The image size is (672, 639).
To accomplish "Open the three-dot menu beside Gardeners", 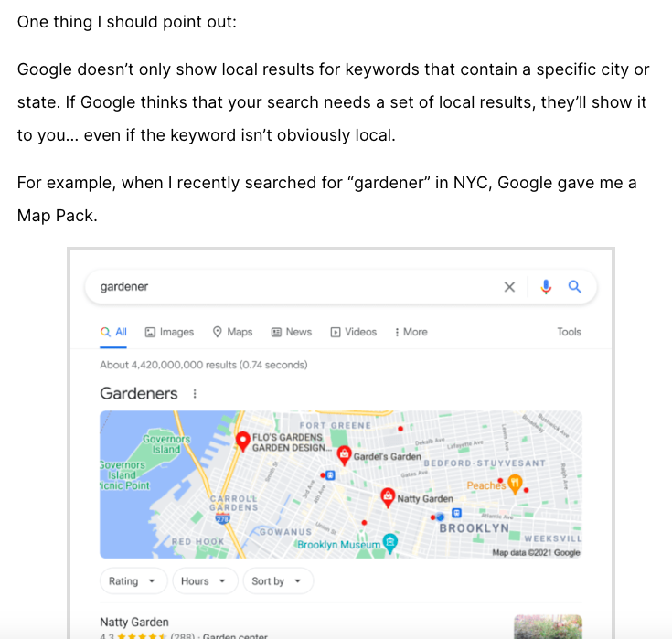I will click(x=195, y=394).
